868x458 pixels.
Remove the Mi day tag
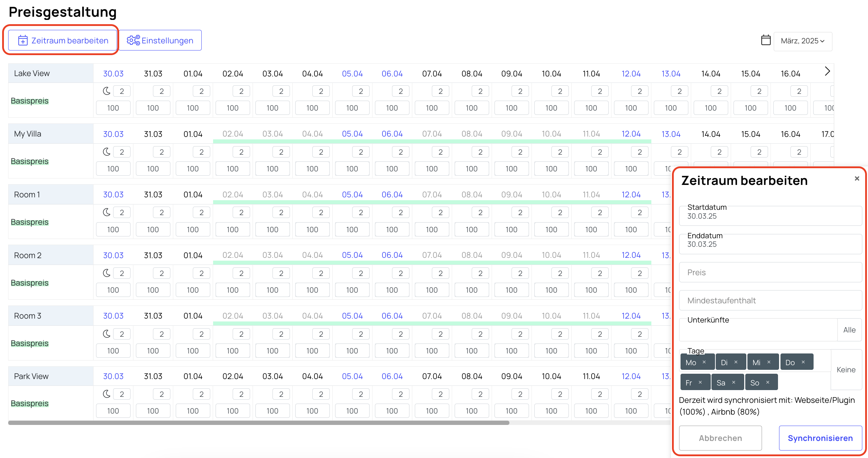[769, 362]
